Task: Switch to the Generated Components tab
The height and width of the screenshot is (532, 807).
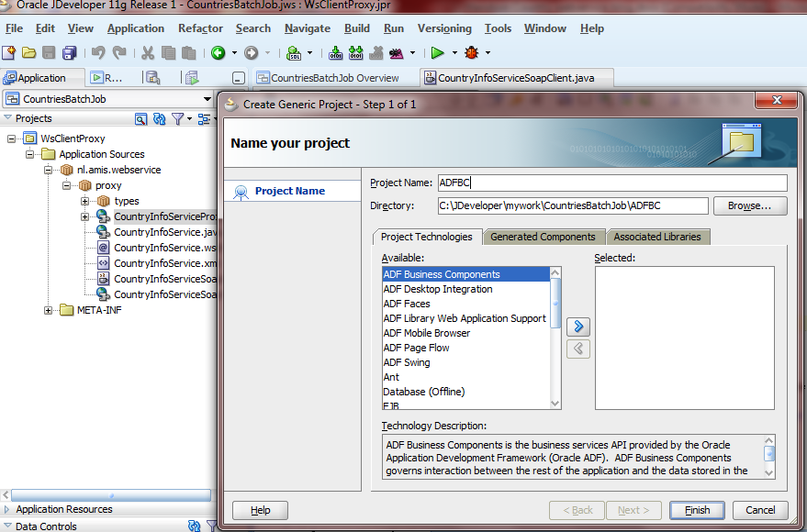Action: coord(543,237)
